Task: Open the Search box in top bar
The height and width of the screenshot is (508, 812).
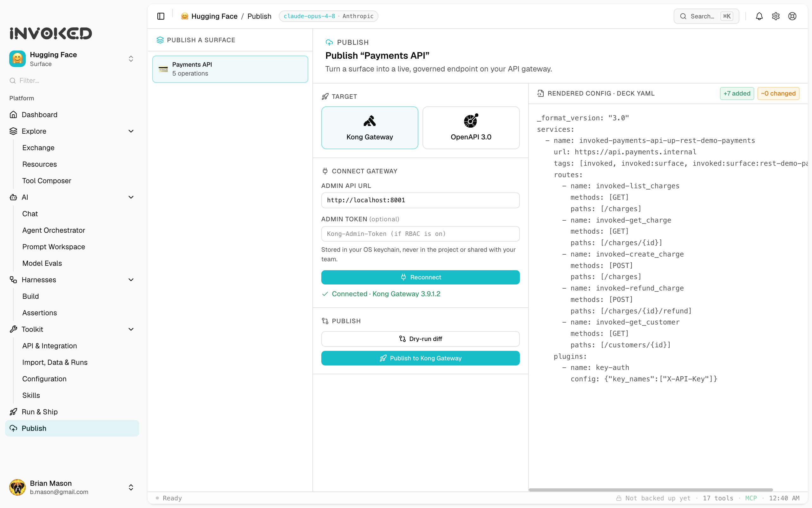Action: 706,16
